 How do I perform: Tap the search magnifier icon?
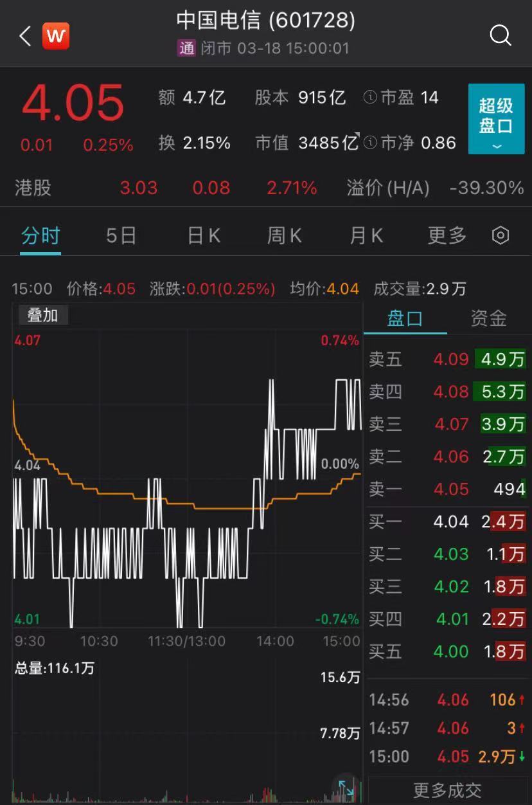tap(500, 36)
